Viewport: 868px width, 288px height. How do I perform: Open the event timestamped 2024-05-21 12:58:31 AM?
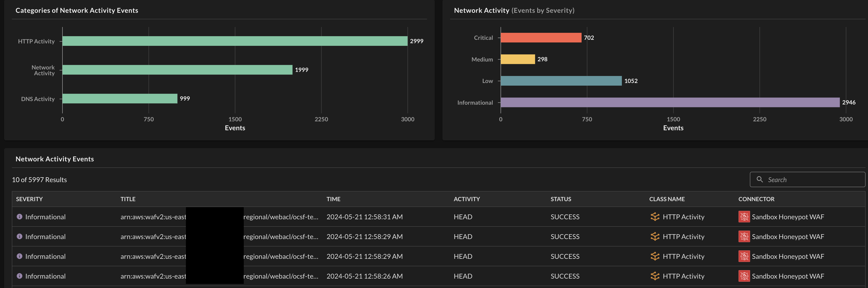(365, 217)
